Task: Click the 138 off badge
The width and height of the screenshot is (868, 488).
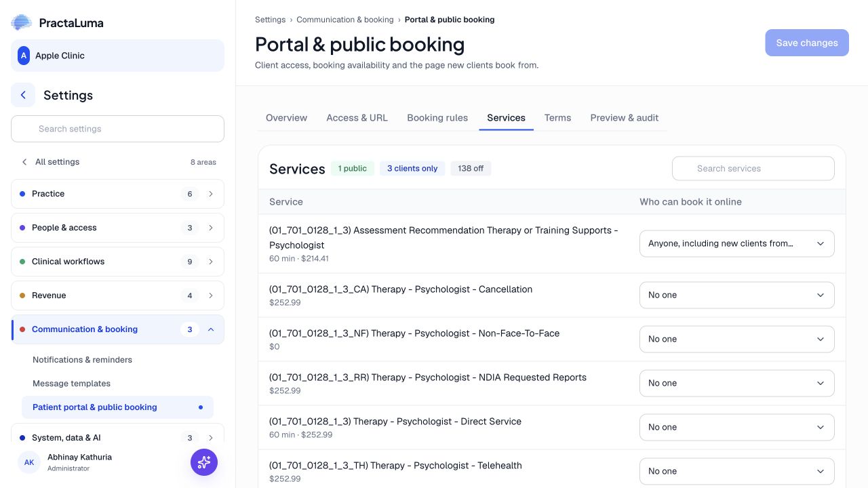Action: coord(471,169)
